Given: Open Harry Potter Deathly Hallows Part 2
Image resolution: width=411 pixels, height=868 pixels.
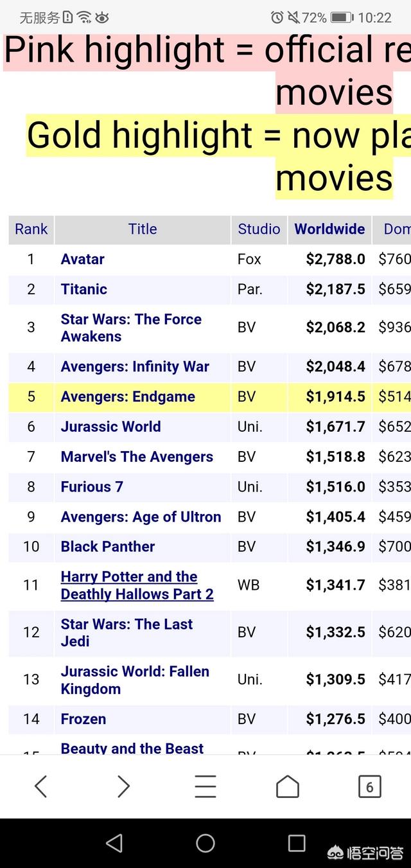Looking at the screenshot, I should click(137, 585).
